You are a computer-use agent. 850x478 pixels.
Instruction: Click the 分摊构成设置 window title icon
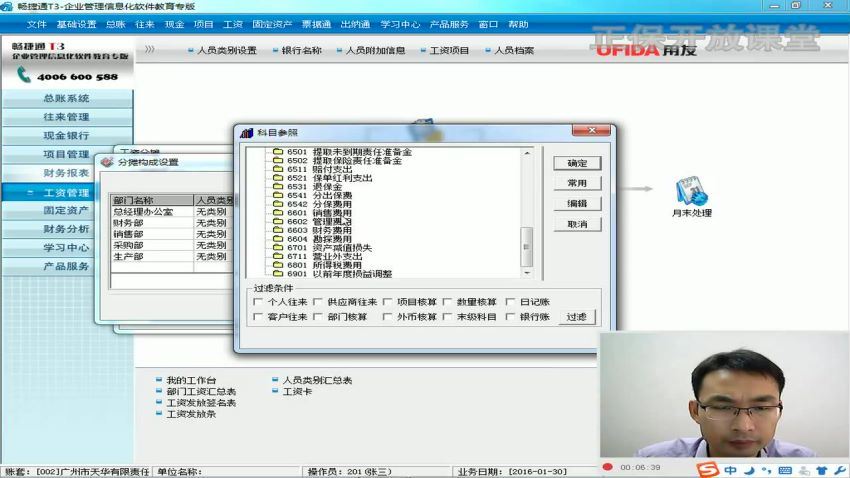(107, 162)
